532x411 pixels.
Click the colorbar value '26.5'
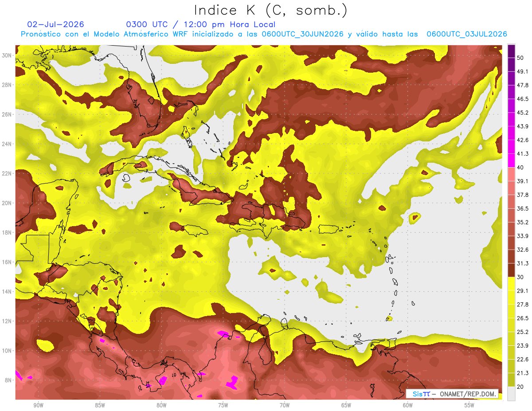523,318
